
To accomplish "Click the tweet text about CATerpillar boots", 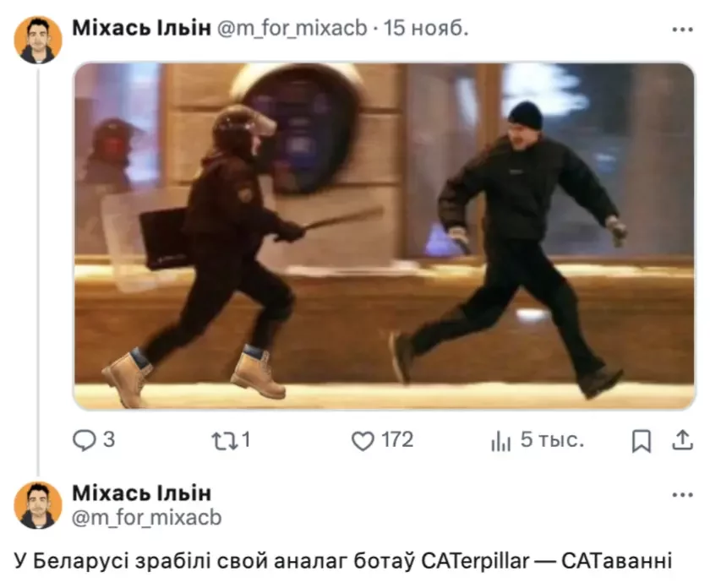I will 343,561.
